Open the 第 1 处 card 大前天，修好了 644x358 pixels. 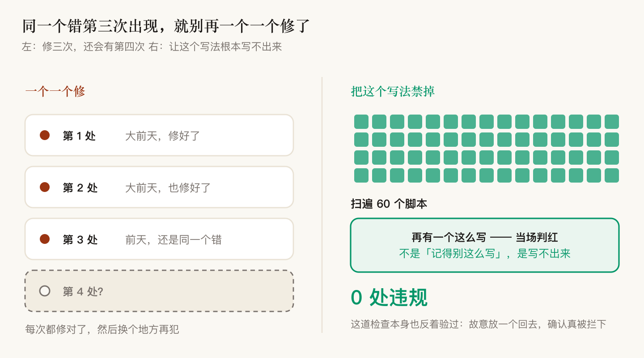(x=159, y=135)
